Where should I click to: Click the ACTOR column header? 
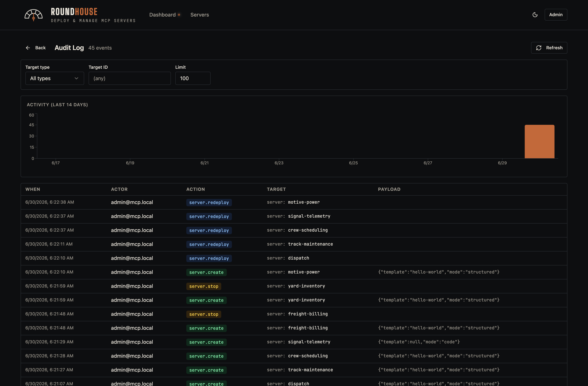119,189
